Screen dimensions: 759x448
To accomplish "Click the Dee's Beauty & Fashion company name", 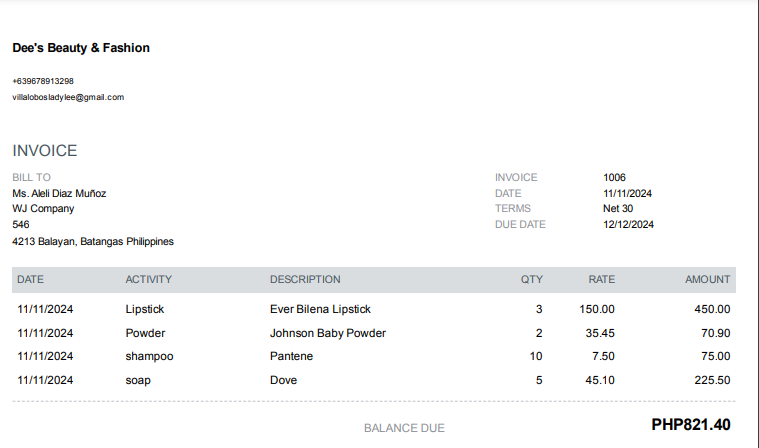I will click(x=81, y=48).
